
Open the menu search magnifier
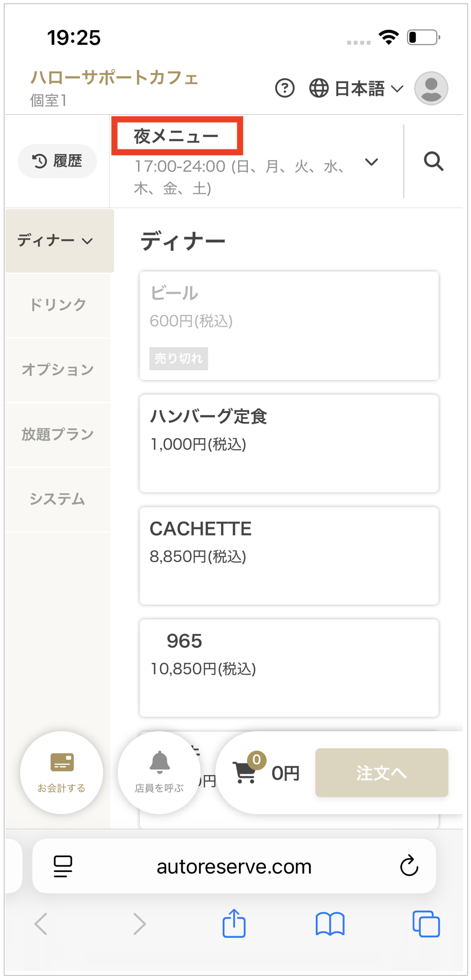click(x=433, y=161)
